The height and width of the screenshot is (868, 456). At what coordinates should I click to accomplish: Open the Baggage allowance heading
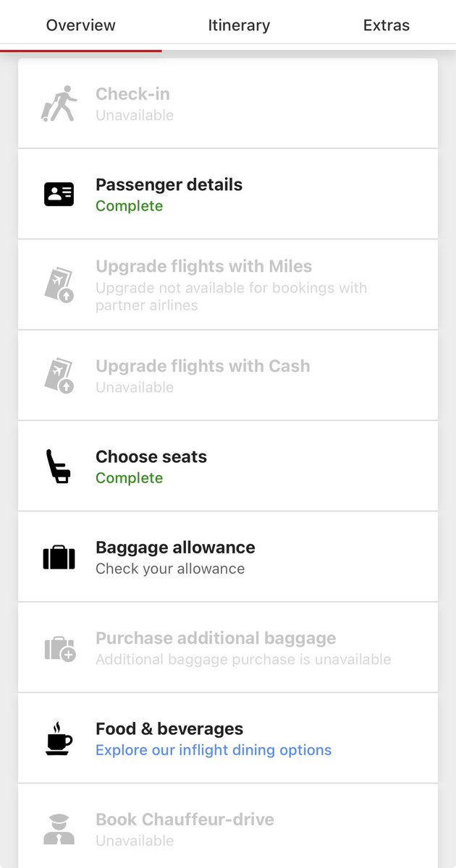(175, 548)
